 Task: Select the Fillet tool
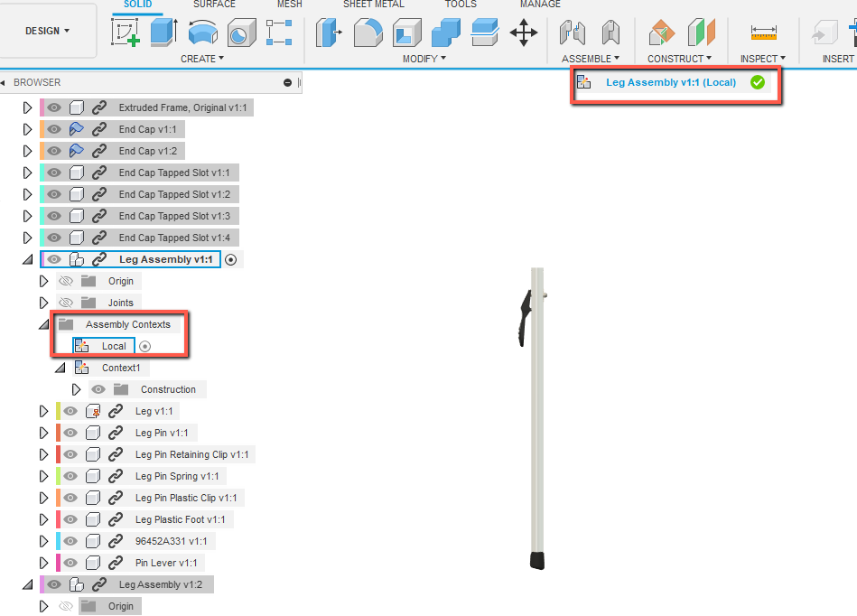click(367, 33)
